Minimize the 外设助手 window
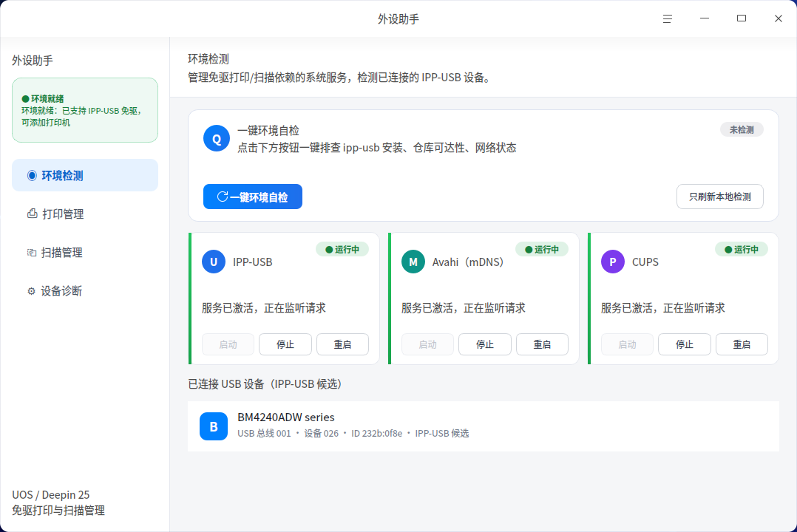The width and height of the screenshot is (797, 532). pyautogui.click(x=705, y=18)
